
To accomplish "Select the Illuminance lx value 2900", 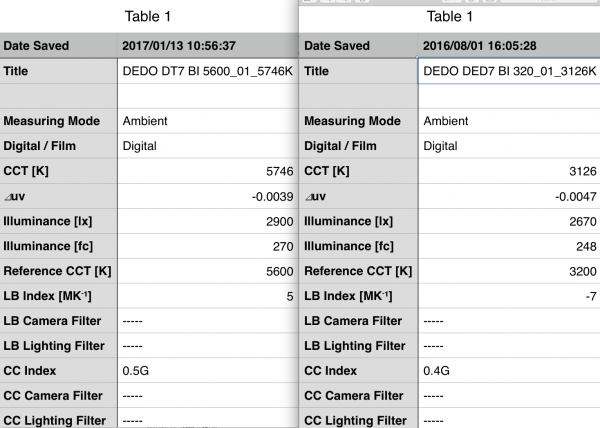I will tap(207, 221).
